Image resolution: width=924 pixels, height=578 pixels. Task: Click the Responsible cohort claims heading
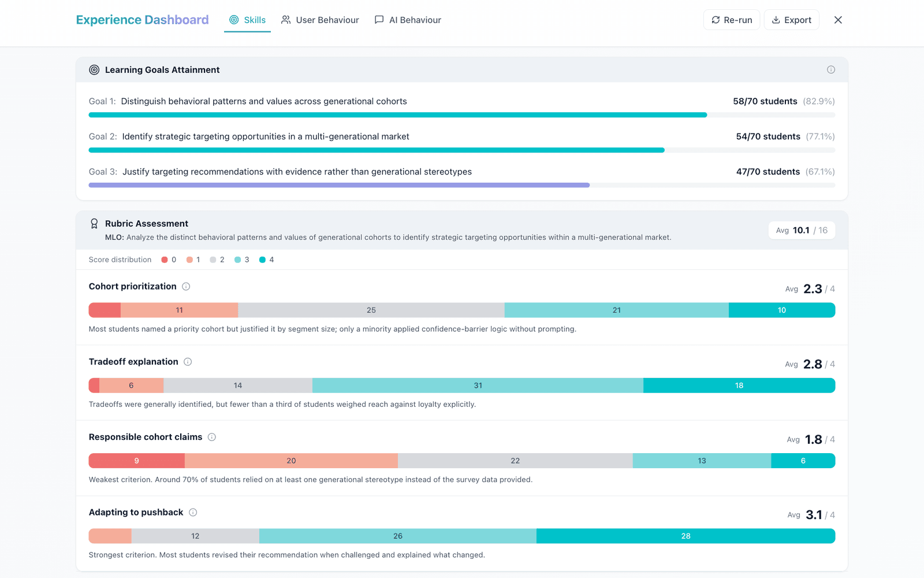[x=146, y=437]
